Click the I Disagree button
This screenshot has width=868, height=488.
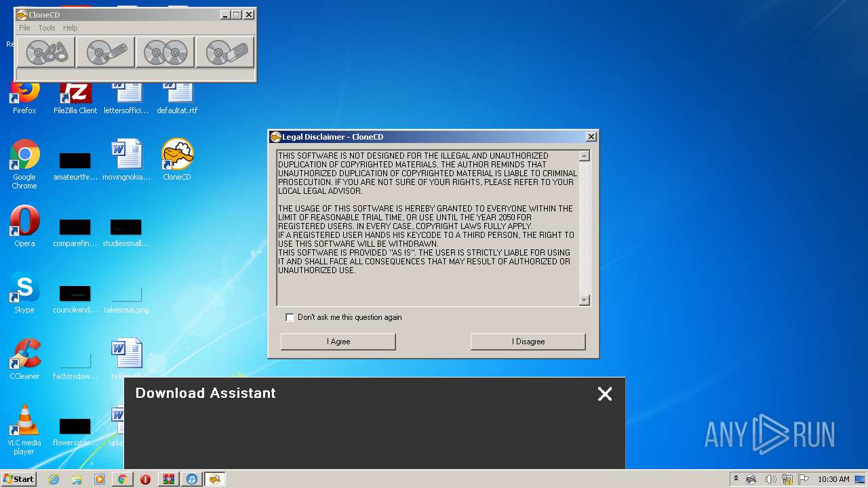click(528, 342)
